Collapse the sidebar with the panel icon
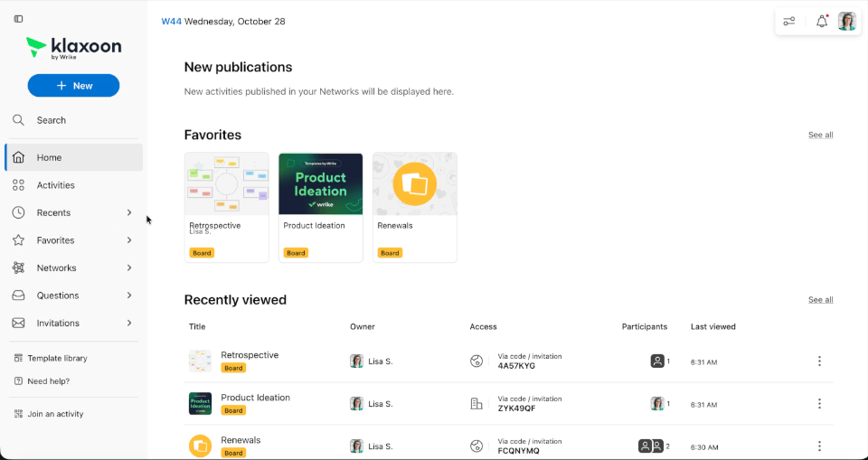This screenshot has height=460, width=868. (x=18, y=19)
